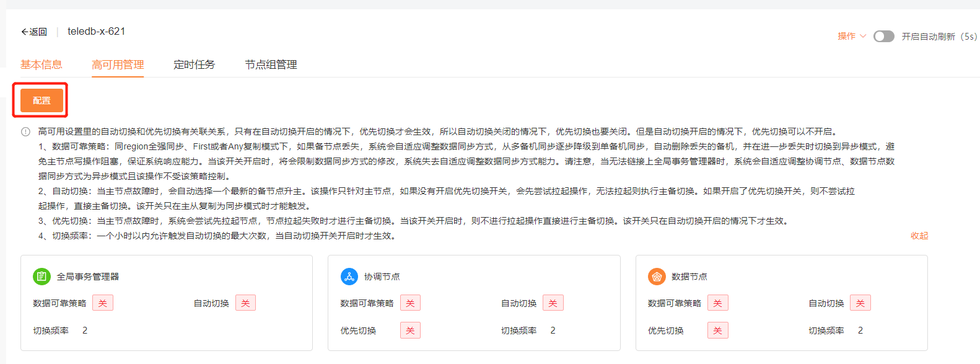Click data node 自动切换 status tag
The width and height of the screenshot is (980, 364).
tap(860, 303)
